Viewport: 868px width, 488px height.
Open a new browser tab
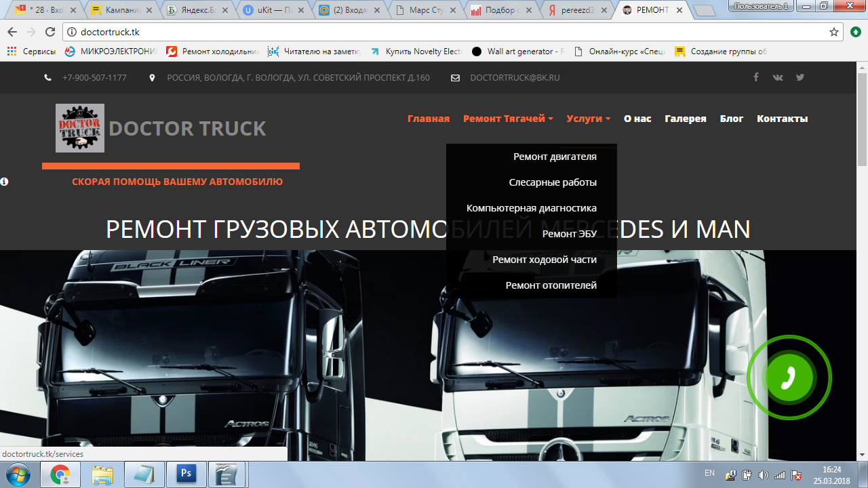[x=705, y=10]
